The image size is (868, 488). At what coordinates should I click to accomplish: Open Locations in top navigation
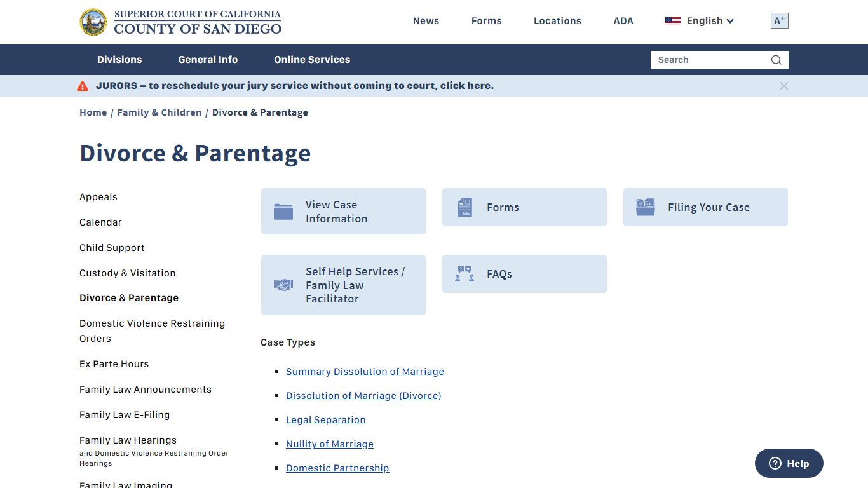(x=557, y=21)
